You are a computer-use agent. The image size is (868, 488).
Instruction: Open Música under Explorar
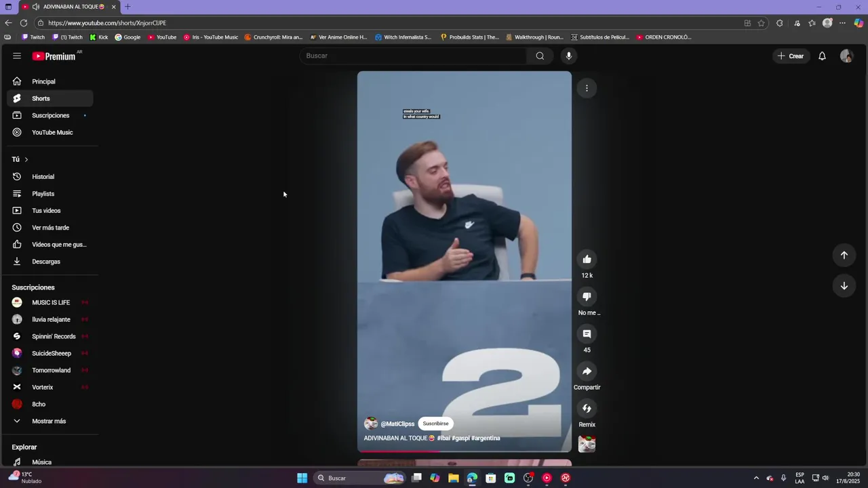tap(50, 462)
